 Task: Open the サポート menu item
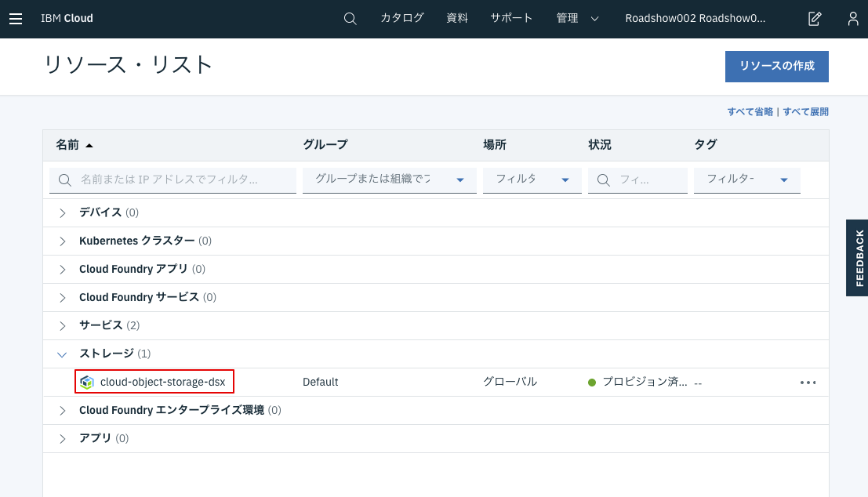point(511,18)
